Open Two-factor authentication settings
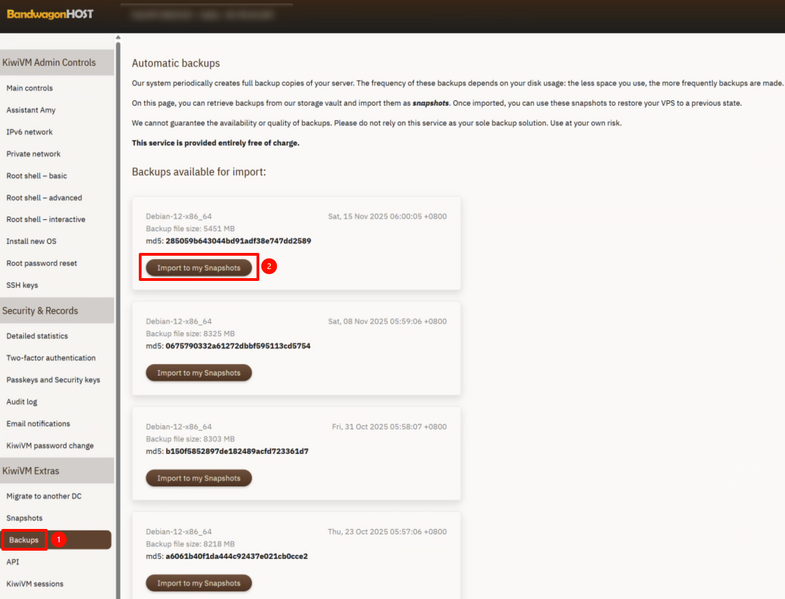This screenshot has width=785, height=599. (51, 358)
